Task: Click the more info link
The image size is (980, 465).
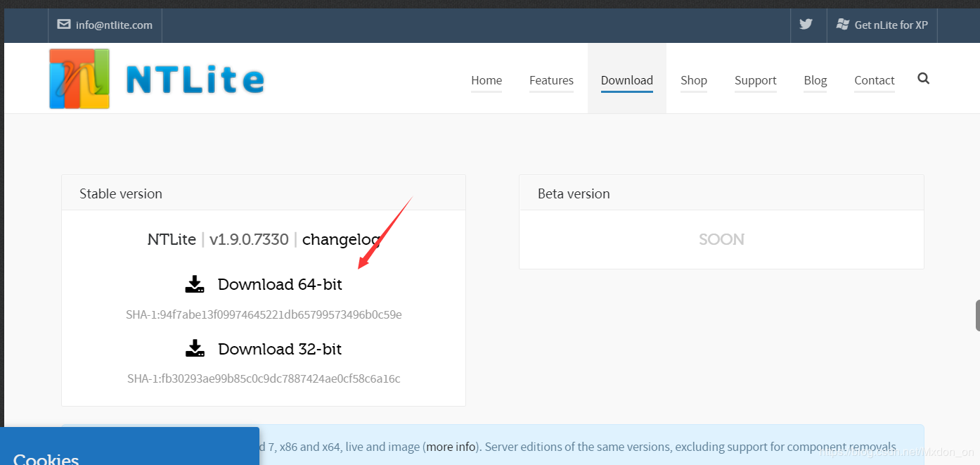Action: tap(450, 447)
